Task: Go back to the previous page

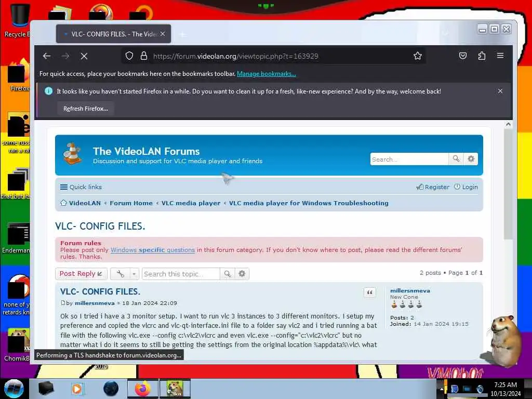Action: click(47, 56)
